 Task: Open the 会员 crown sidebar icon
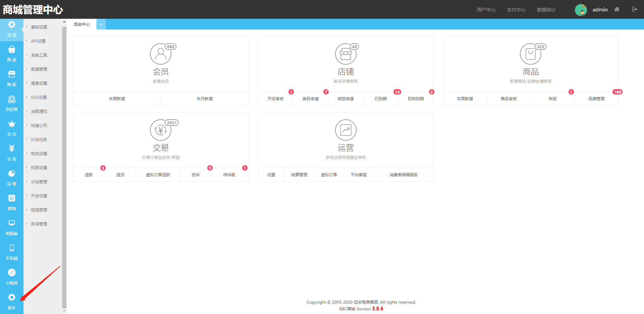[x=12, y=124]
